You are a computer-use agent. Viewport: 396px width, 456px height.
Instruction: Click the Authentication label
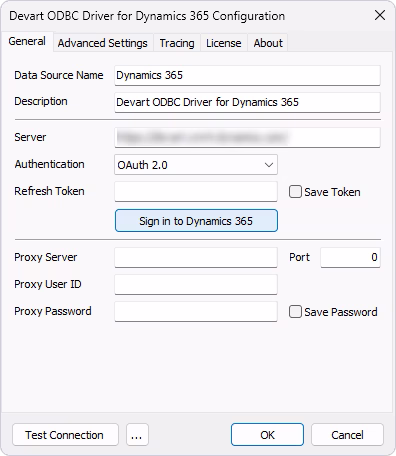49,164
